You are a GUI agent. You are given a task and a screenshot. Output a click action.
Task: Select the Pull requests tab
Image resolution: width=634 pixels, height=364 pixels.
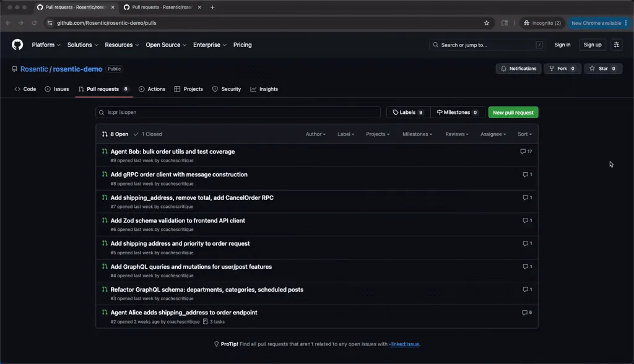point(103,89)
